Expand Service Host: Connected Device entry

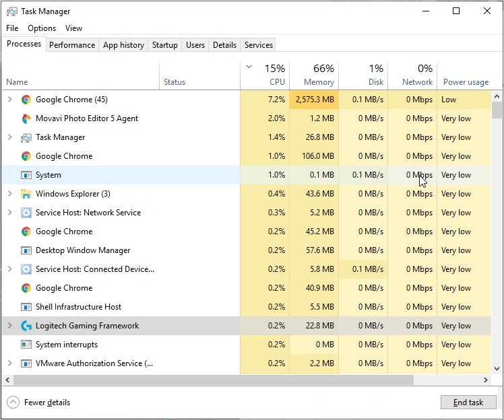(10, 269)
